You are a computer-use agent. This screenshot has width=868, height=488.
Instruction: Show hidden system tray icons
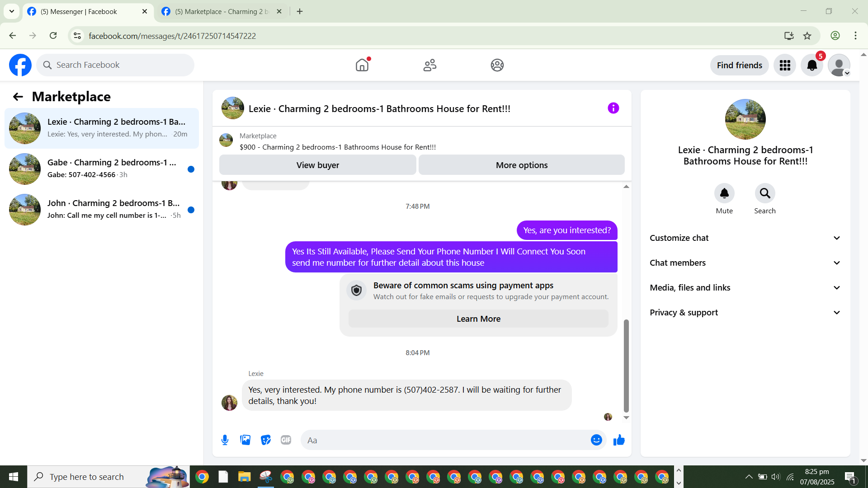pos(749,477)
